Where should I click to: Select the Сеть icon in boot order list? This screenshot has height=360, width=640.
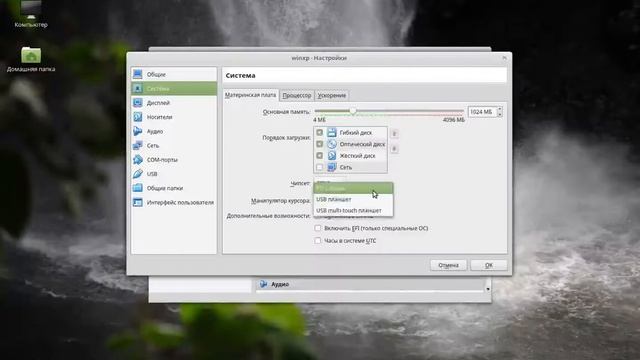pyautogui.click(x=332, y=167)
